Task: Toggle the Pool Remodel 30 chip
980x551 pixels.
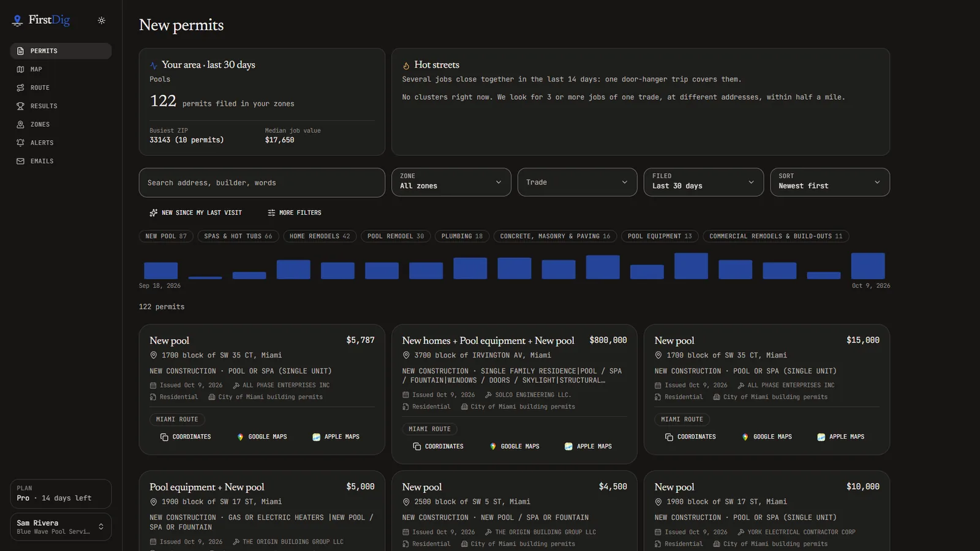Action: 396,236
